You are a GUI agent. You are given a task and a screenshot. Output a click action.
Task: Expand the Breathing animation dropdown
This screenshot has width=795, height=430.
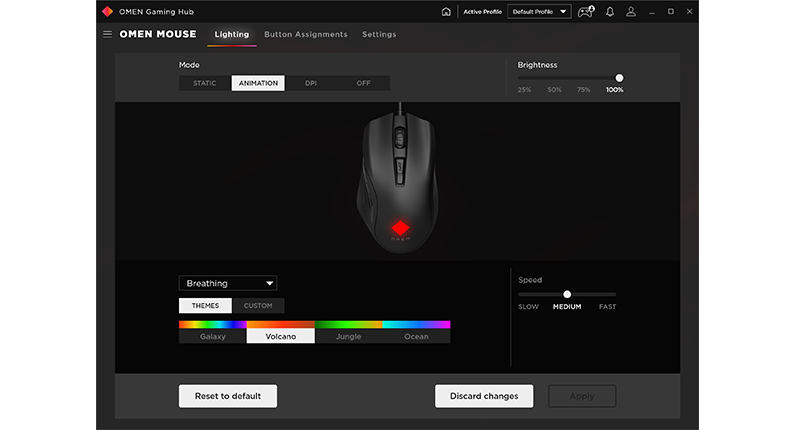228,283
